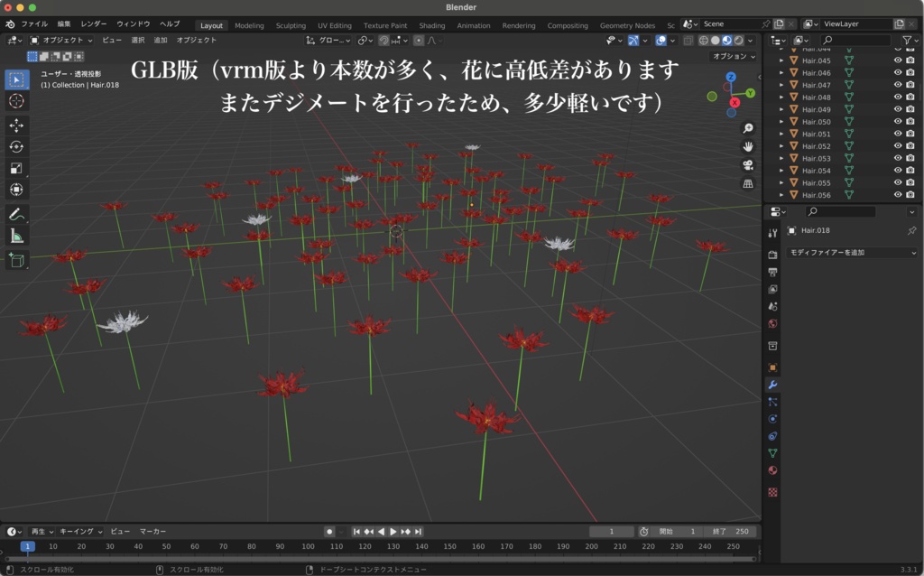
Task: Click the End frame 250 field
Action: pos(730,531)
